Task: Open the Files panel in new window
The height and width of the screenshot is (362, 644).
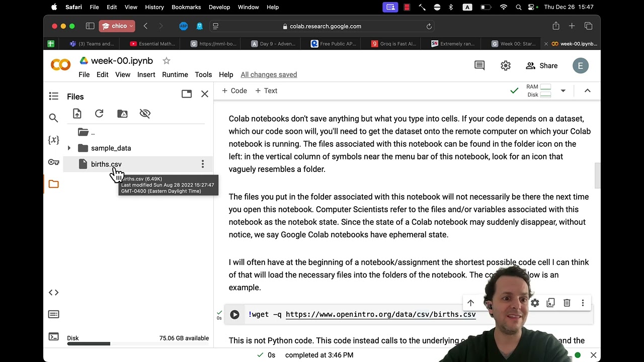Action: 187,94
